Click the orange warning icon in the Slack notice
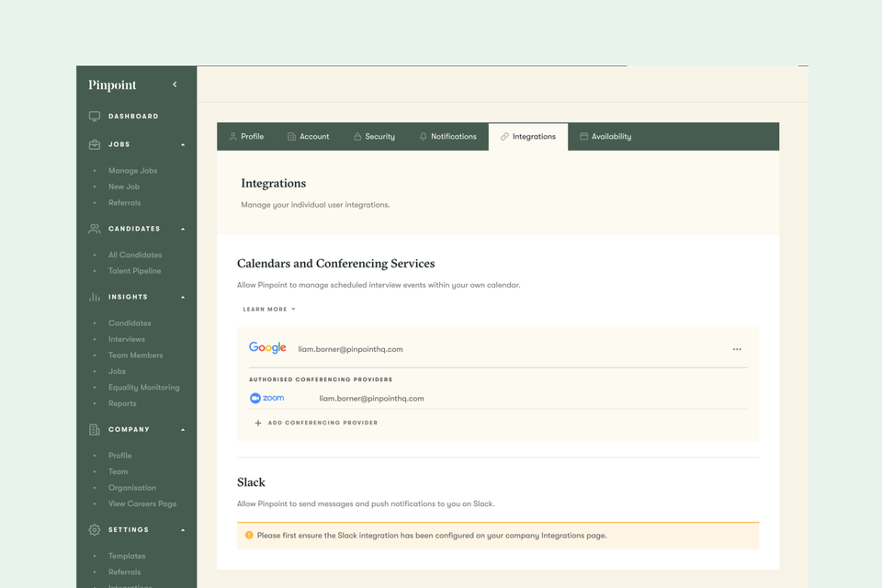Viewport: 882px width, 588px height. tap(249, 535)
